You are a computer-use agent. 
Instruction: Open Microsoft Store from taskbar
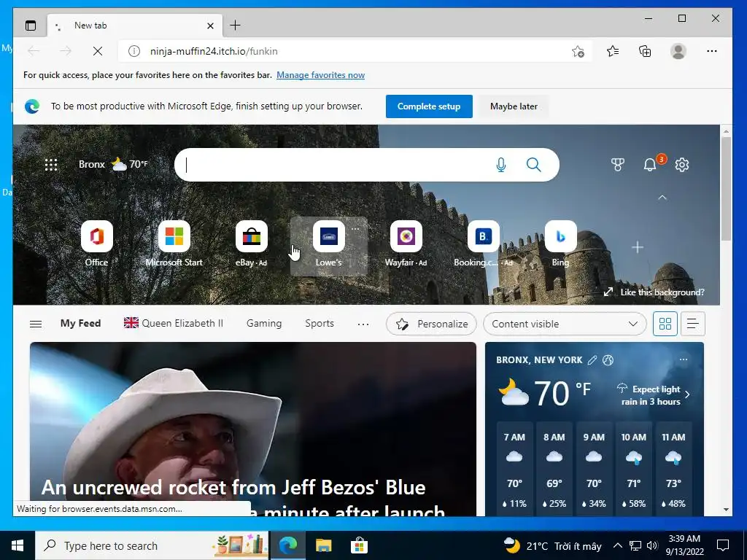pos(359,545)
